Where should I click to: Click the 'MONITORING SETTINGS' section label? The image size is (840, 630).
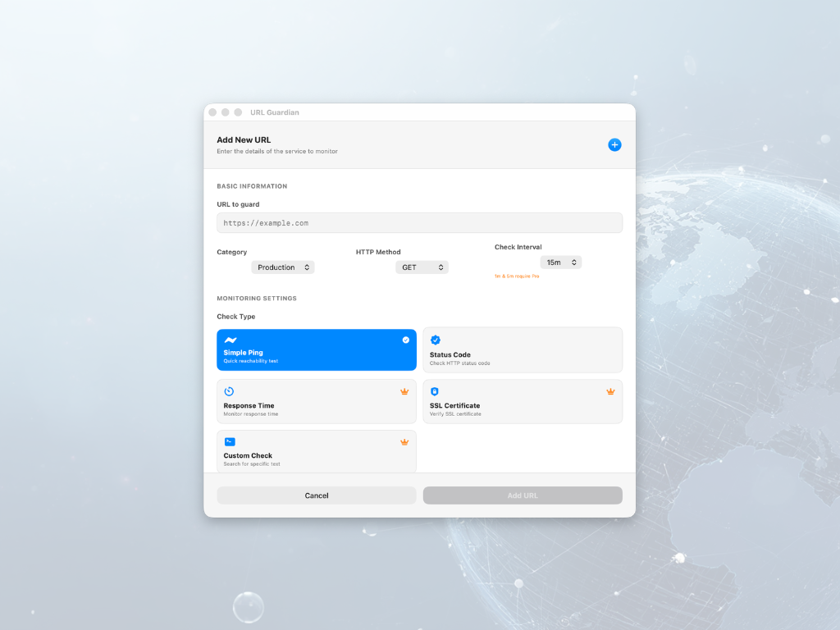point(257,299)
